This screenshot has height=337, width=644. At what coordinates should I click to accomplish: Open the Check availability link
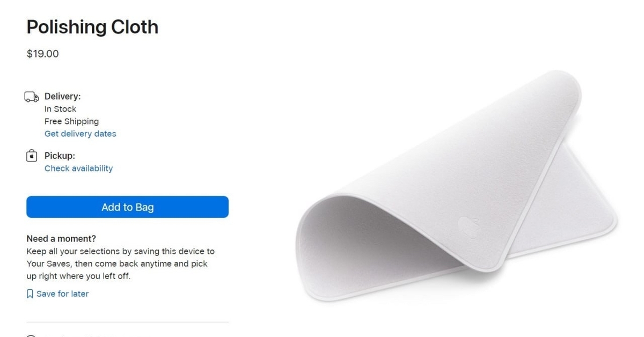[78, 169]
